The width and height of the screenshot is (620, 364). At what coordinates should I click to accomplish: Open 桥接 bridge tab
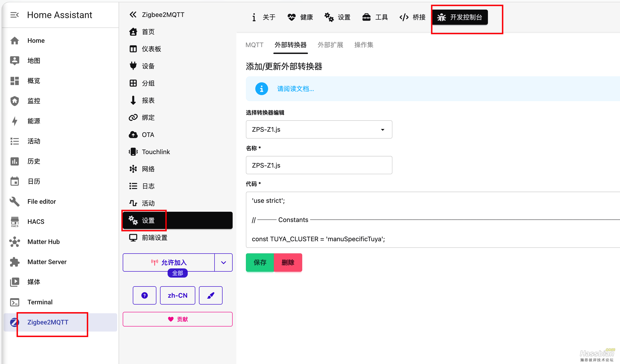413,17
